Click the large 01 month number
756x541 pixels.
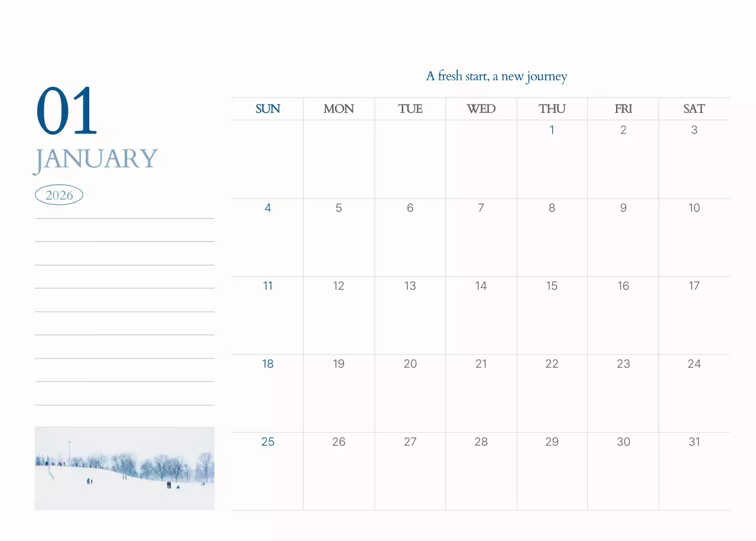tap(67, 111)
